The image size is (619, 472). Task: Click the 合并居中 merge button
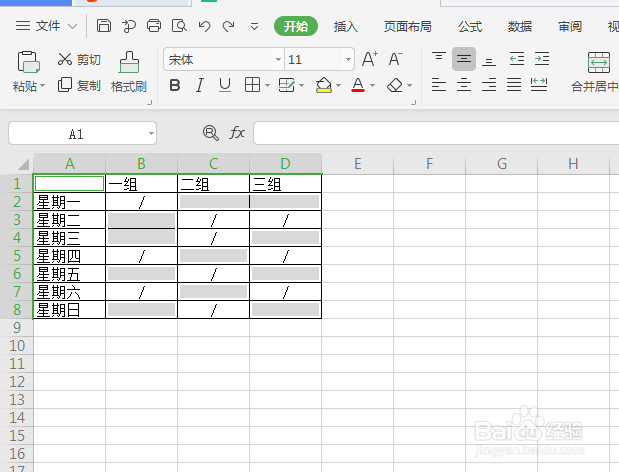click(x=595, y=72)
